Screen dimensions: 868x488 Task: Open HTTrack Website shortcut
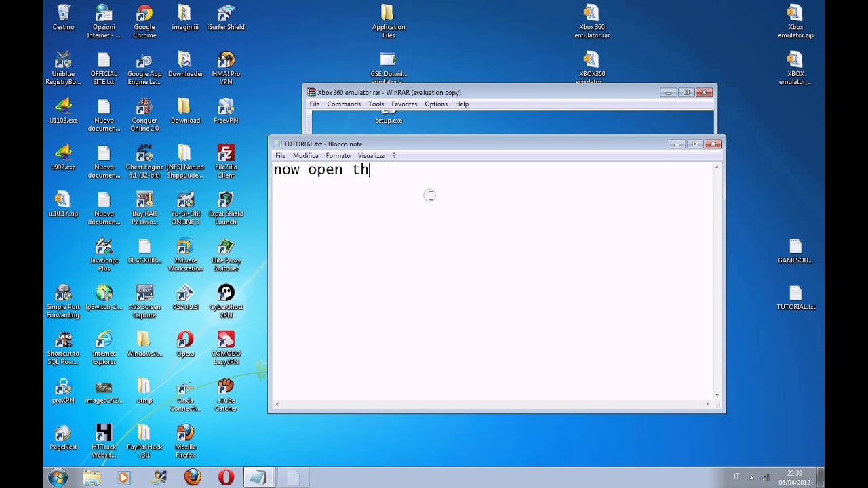[104, 442]
